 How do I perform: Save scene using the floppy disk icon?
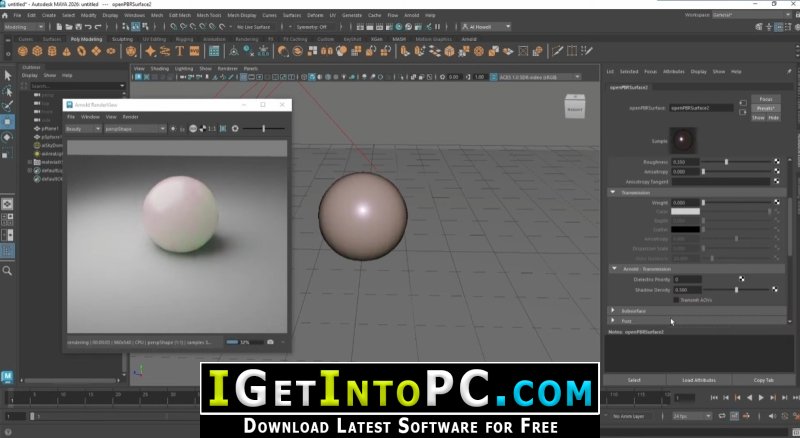tap(79, 27)
